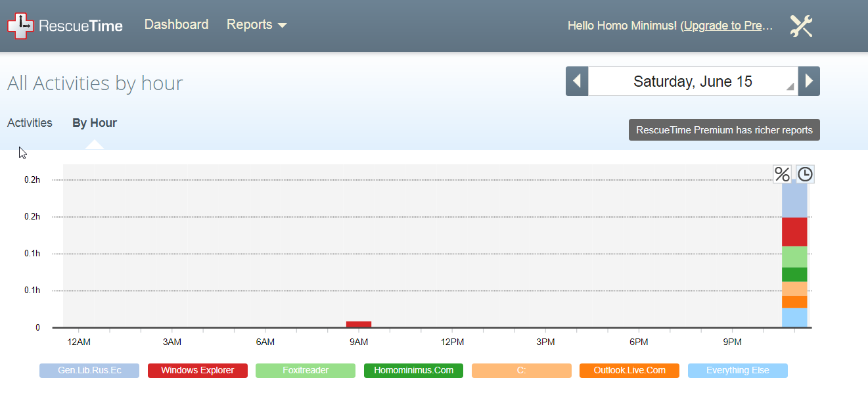The width and height of the screenshot is (868, 395).
Task: Select the By Hour tab
Action: point(95,123)
